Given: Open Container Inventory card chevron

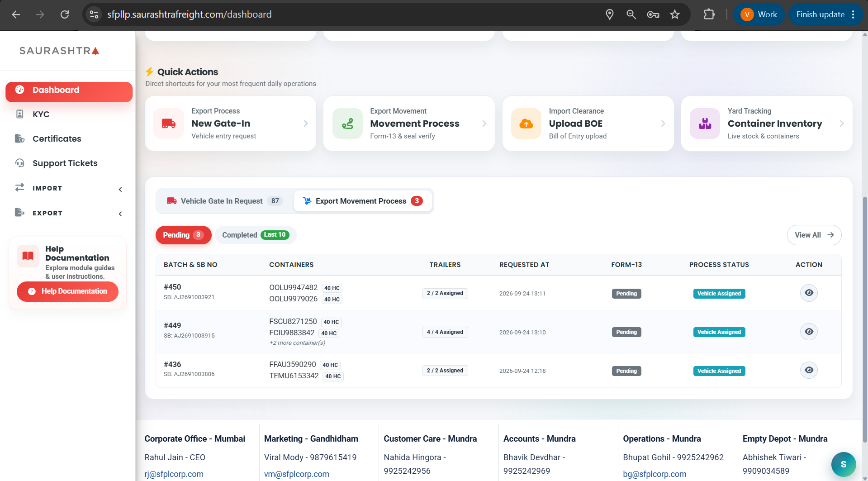Looking at the screenshot, I should [x=842, y=124].
